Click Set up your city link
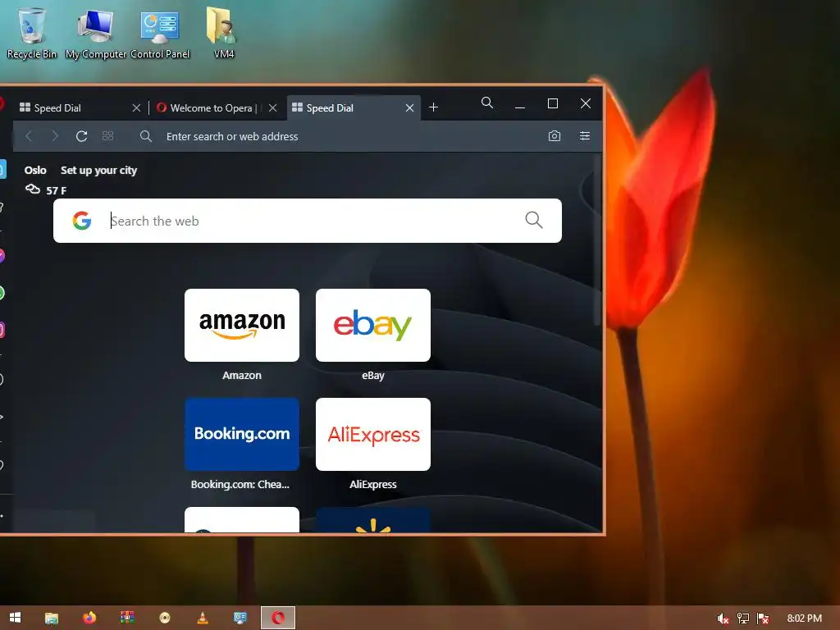Image resolution: width=840 pixels, height=630 pixels. [98, 171]
